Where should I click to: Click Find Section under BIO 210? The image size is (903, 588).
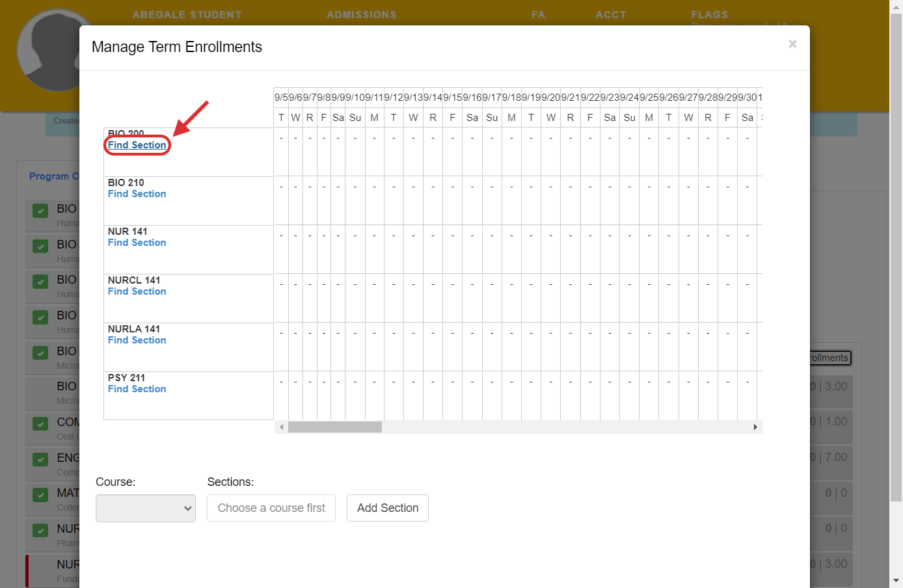[x=137, y=193]
